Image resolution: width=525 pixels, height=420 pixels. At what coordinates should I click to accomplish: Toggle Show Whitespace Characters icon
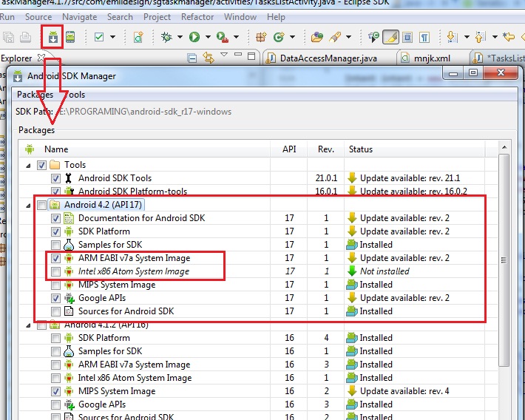(424, 37)
